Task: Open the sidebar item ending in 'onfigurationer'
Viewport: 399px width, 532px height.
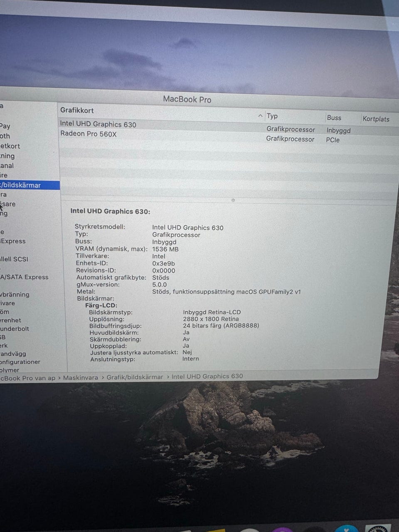Action: click(20, 362)
